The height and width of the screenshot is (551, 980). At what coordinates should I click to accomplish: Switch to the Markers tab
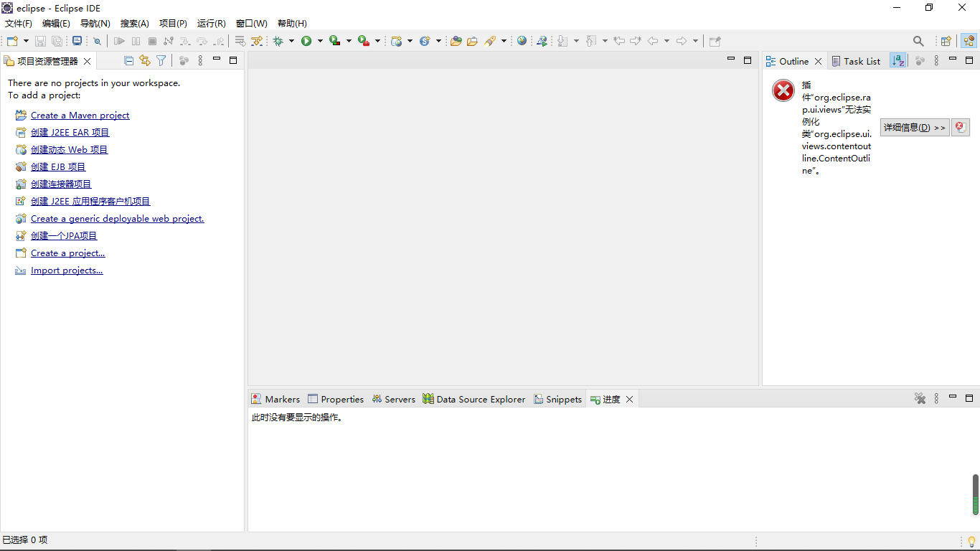275,400
